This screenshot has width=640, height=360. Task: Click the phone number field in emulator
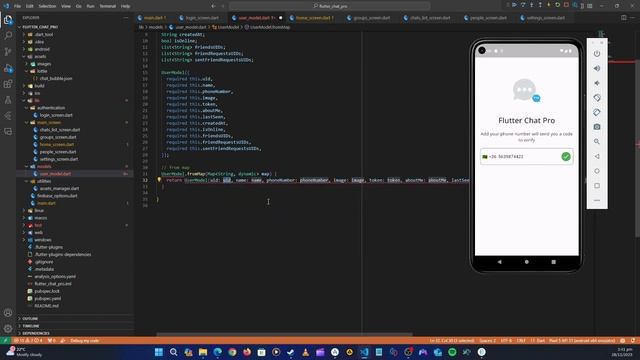pyautogui.click(x=527, y=156)
